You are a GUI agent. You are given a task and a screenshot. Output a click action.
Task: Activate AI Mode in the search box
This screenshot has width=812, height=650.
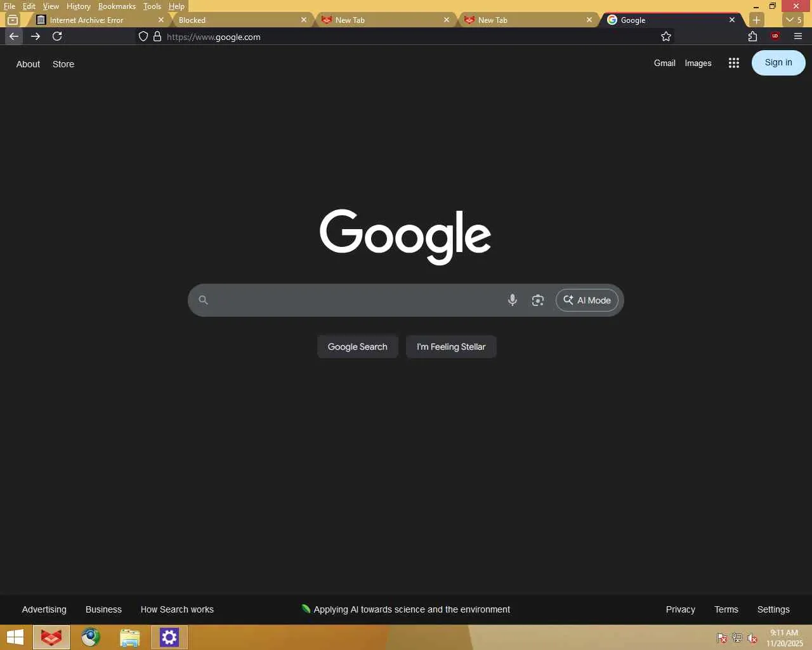587,300
